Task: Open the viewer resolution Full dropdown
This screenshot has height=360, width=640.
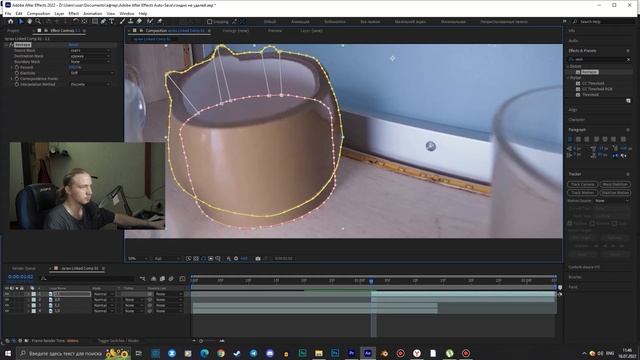Action: (167, 258)
